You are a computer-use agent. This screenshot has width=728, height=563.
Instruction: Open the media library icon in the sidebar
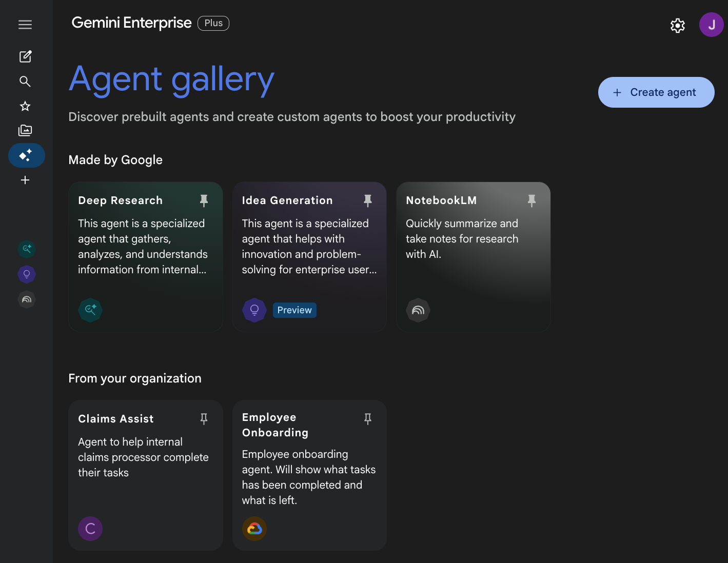pos(25,130)
